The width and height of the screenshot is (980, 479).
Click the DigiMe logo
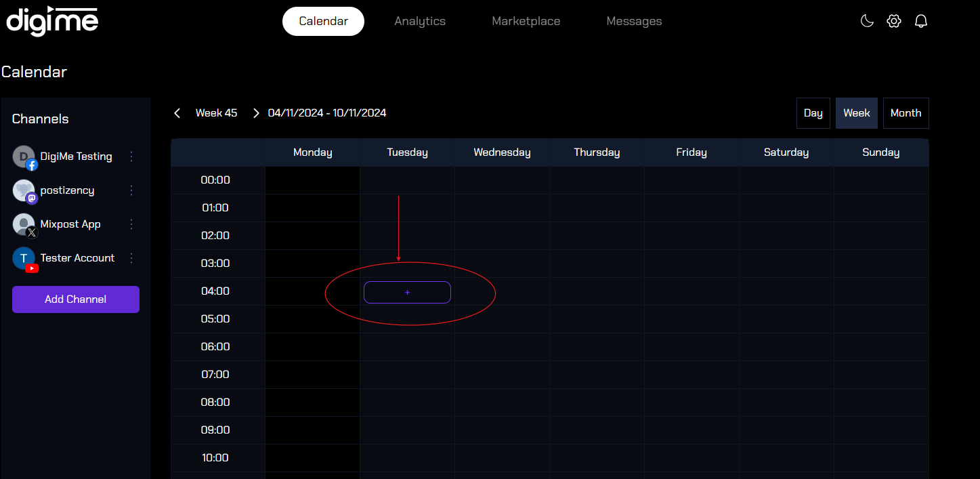coord(52,21)
